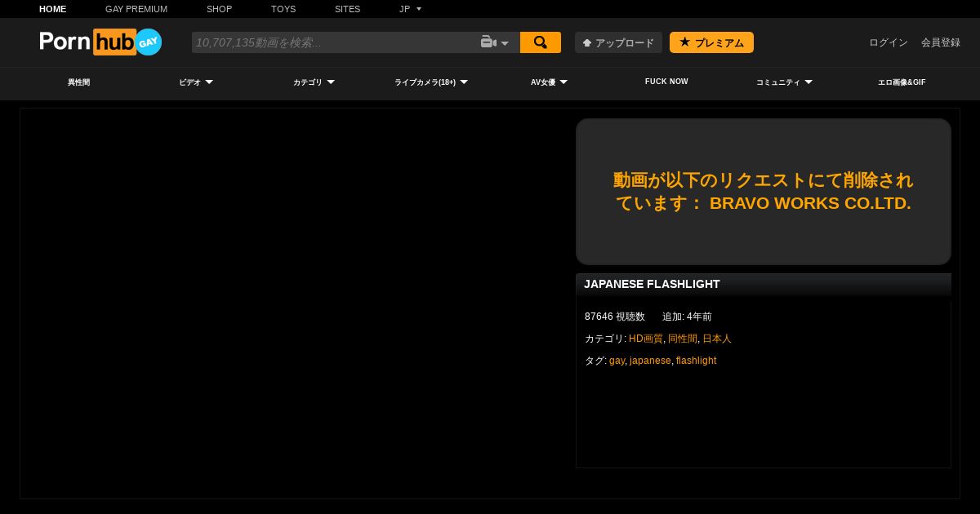Click the 会員登録 link

pos(941,42)
